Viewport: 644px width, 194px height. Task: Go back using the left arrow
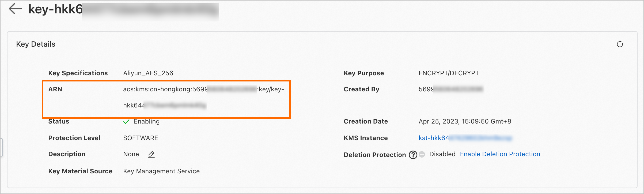click(15, 9)
